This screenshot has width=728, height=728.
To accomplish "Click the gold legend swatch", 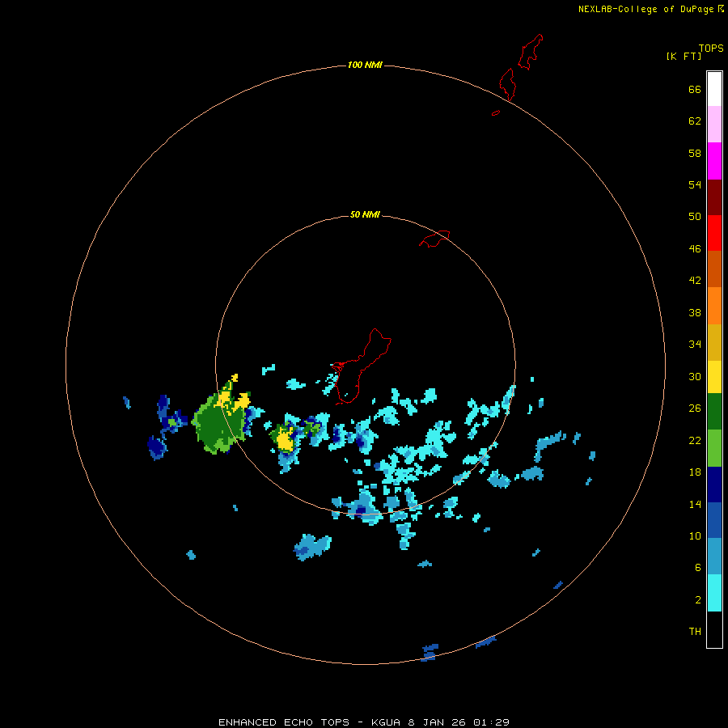I will 714,342.
